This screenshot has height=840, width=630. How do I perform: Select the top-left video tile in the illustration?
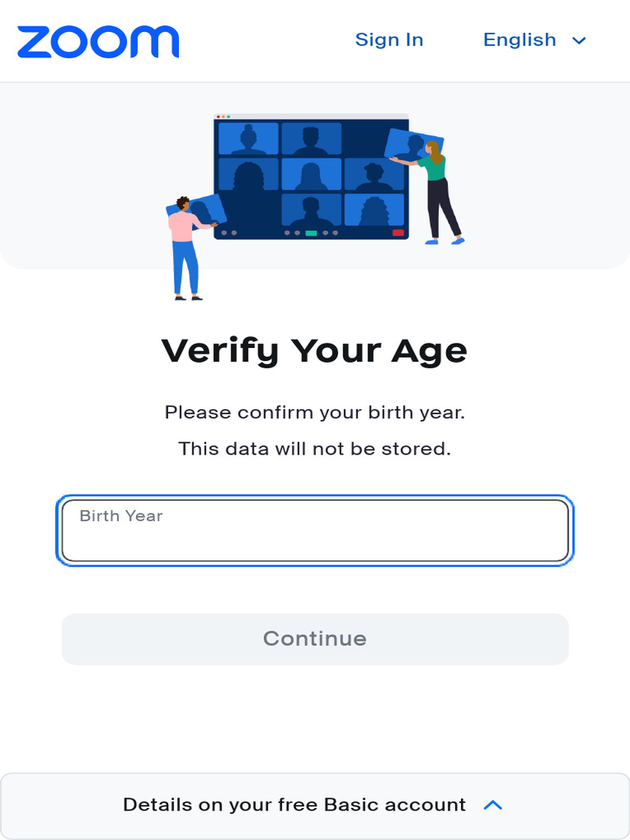click(x=249, y=139)
